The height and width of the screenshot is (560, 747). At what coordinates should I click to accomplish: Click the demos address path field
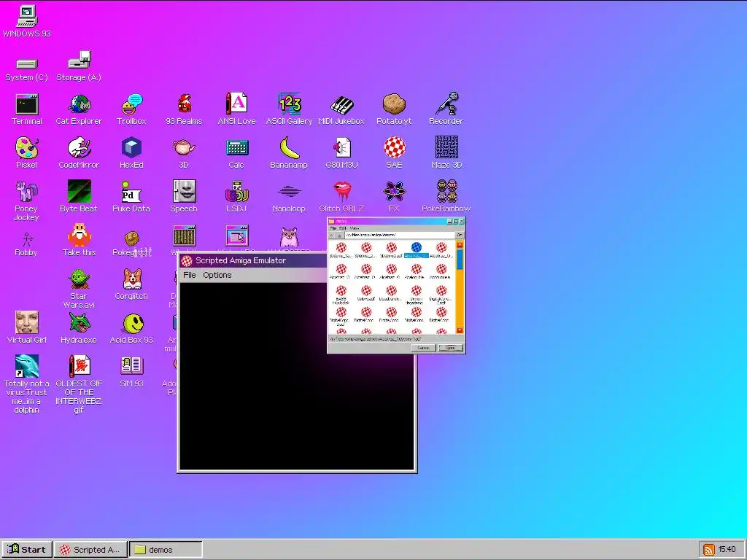coord(400,236)
